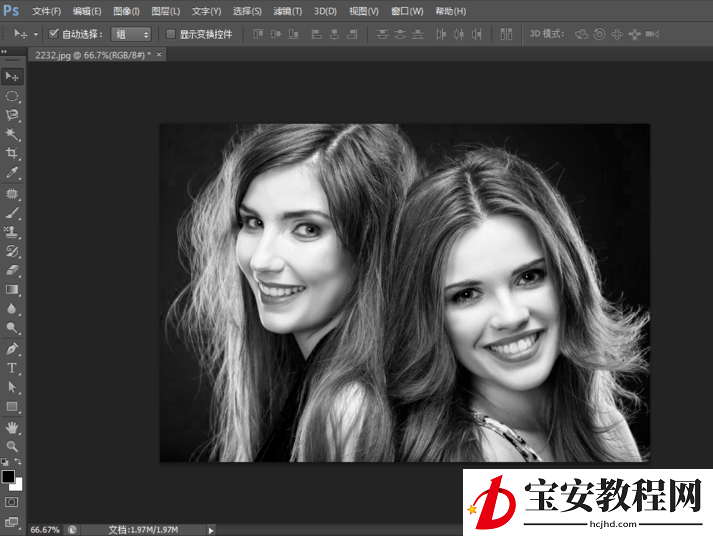This screenshot has height=536, width=713.
Task: Click the Auto-Align Layers button
Action: pyautogui.click(x=506, y=34)
